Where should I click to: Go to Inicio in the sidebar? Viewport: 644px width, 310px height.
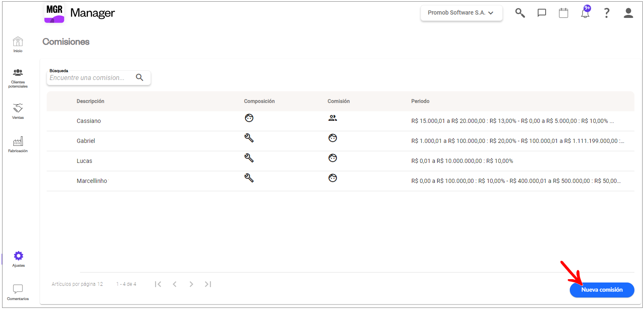coord(18,44)
